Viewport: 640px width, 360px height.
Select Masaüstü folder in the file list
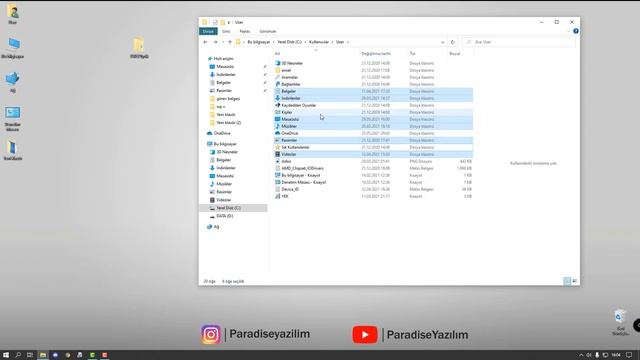pos(374,119)
